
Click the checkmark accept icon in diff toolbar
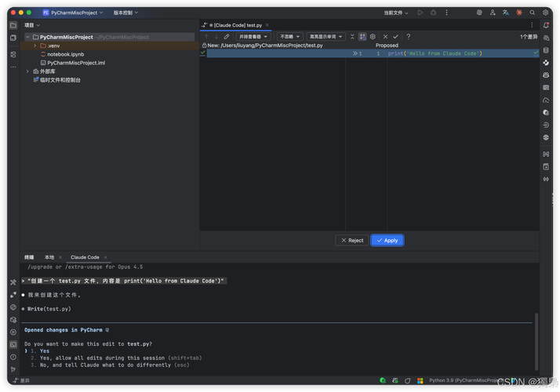point(396,36)
